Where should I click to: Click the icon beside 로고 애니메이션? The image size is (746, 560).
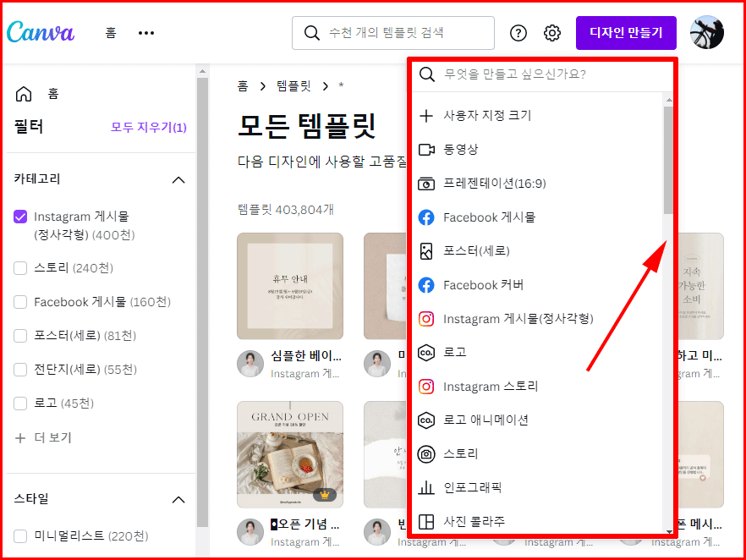[426, 420]
